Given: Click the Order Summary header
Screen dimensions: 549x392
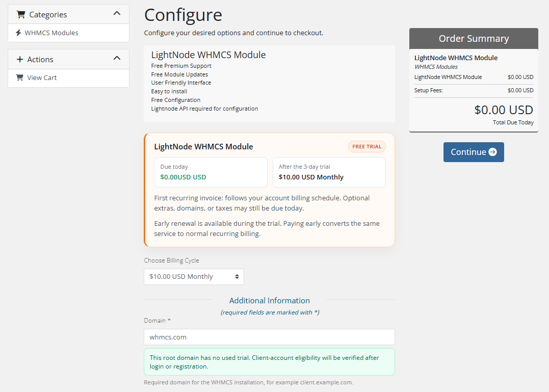Looking at the screenshot, I should point(474,39).
